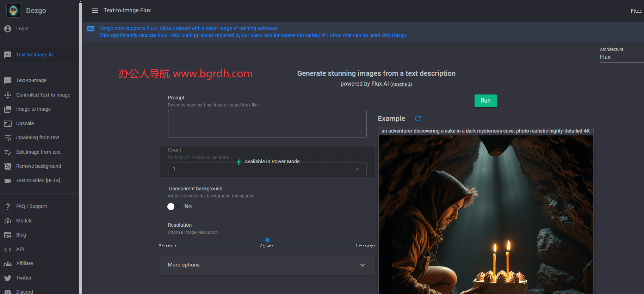Click the Remove background icon
644x294 pixels.
point(8,166)
